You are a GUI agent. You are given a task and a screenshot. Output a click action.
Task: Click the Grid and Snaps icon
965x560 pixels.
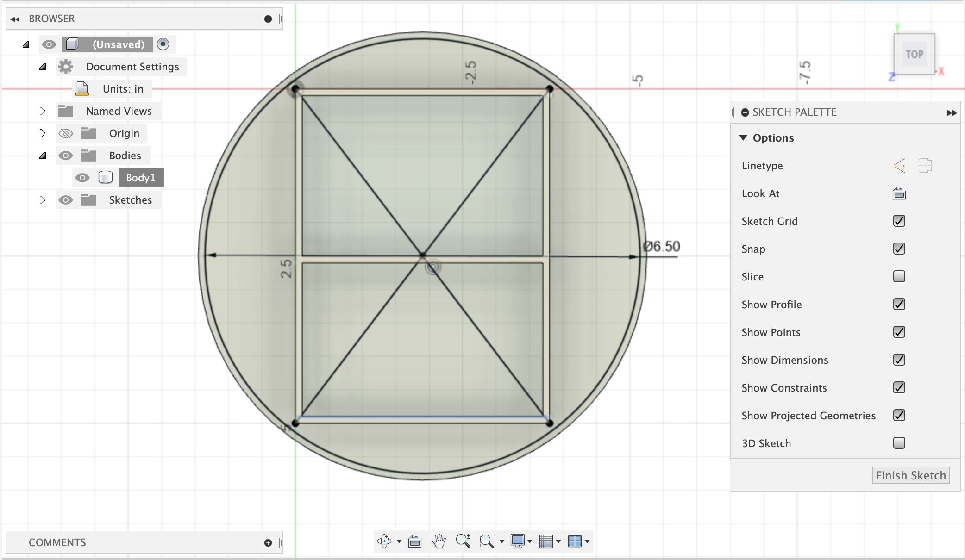pos(546,541)
